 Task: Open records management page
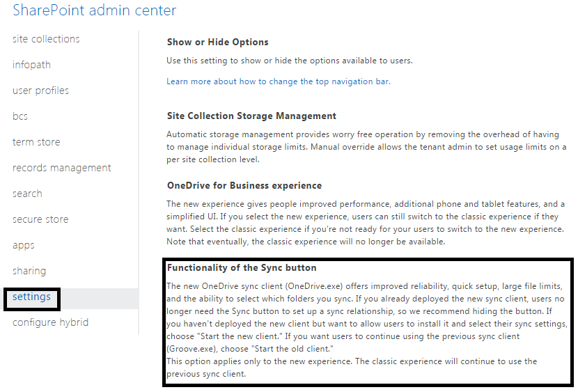[61, 168]
